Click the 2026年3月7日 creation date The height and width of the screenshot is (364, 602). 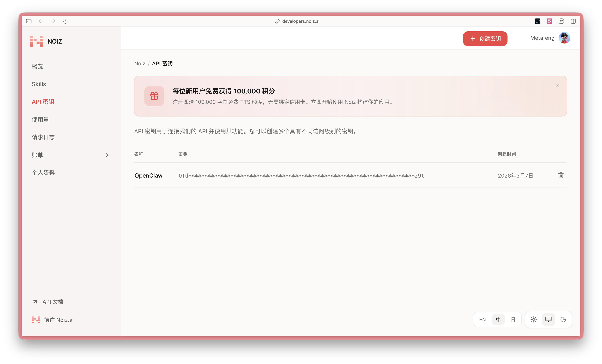515,176
